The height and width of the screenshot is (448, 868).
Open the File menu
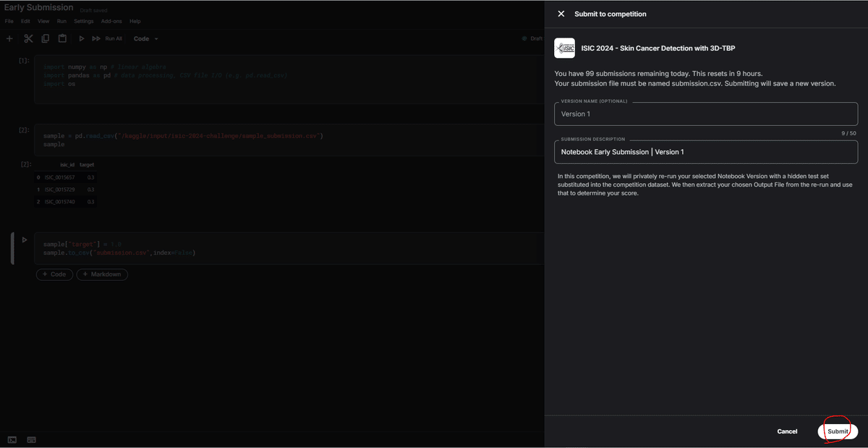(x=9, y=22)
